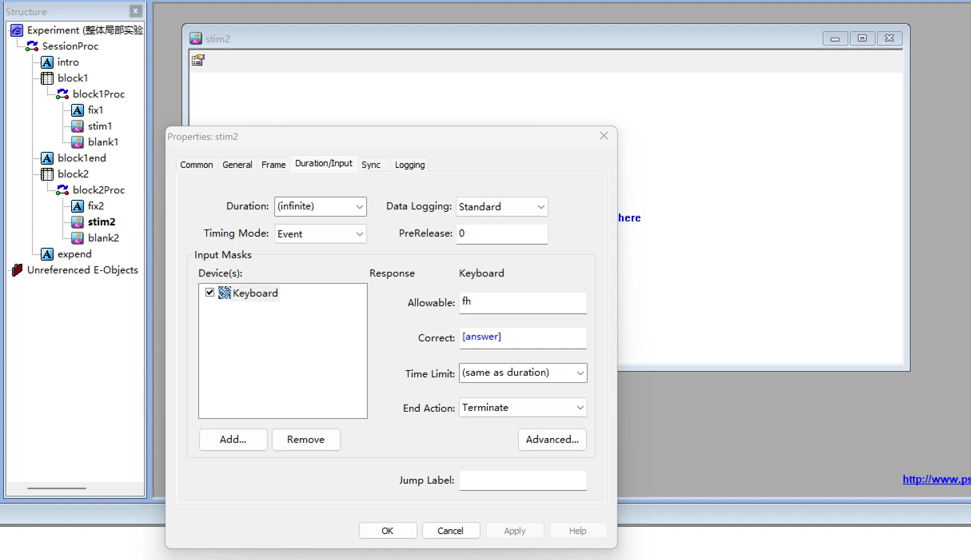Open the property pages icon in stim2 window
Screen dimensions: 971x560
[x=198, y=60]
